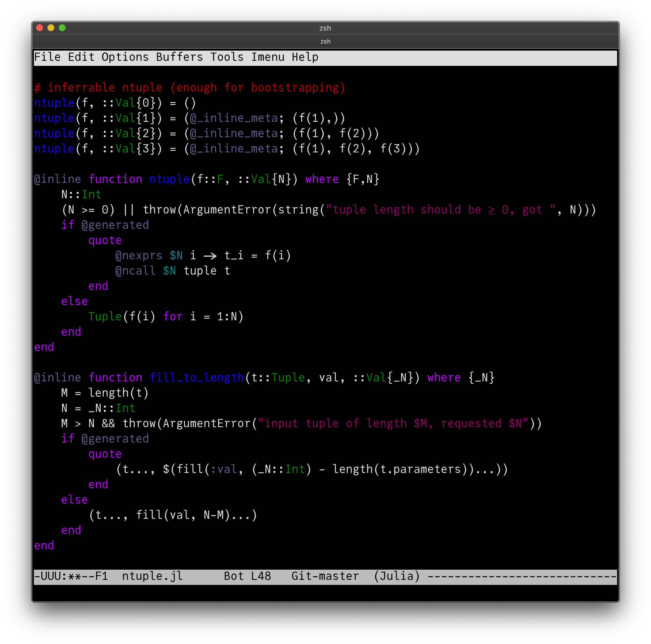This screenshot has height=644, width=651.
Task: Open the Edit menu
Action: coord(81,57)
